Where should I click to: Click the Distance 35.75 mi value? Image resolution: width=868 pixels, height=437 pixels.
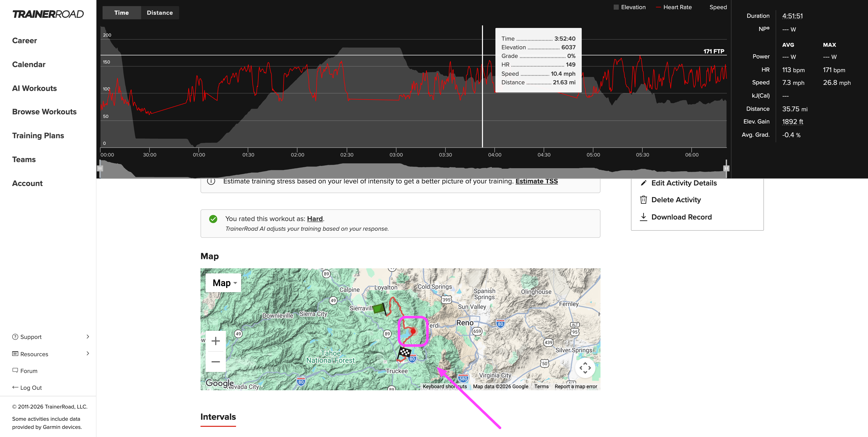(x=795, y=109)
